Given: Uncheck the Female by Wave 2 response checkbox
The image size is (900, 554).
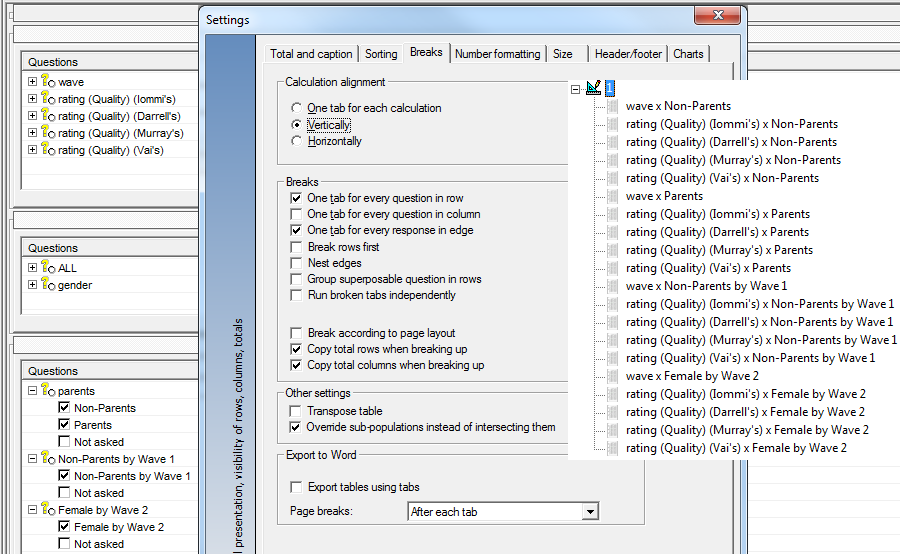Looking at the screenshot, I should coord(64,526).
